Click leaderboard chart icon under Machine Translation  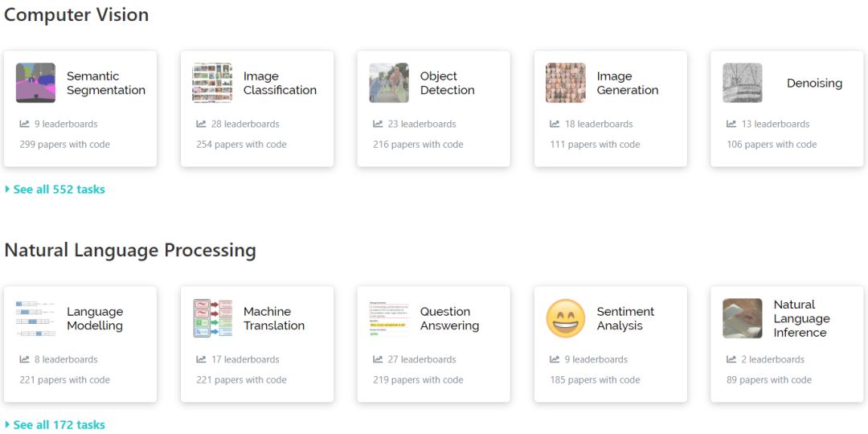point(202,359)
